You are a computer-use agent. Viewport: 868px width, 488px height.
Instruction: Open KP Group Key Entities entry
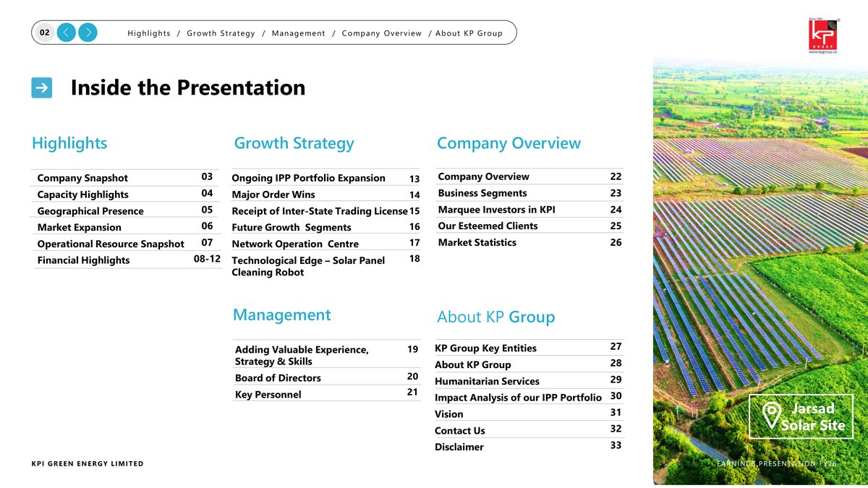pyautogui.click(x=485, y=348)
